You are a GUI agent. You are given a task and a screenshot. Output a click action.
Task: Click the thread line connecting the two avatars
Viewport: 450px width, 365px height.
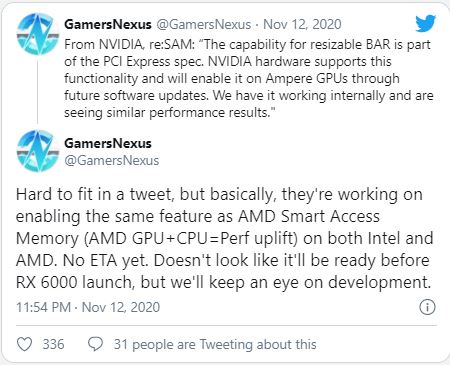point(37,92)
